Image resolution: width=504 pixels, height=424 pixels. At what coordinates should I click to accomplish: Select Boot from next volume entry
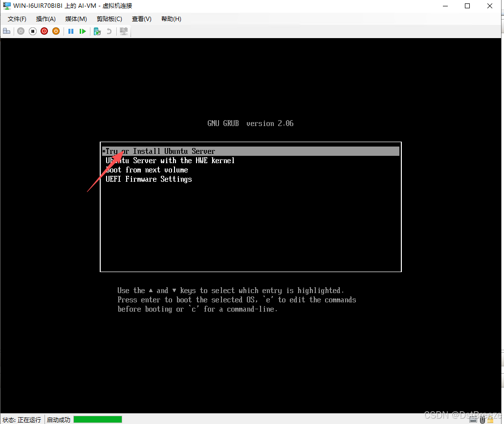251,170
